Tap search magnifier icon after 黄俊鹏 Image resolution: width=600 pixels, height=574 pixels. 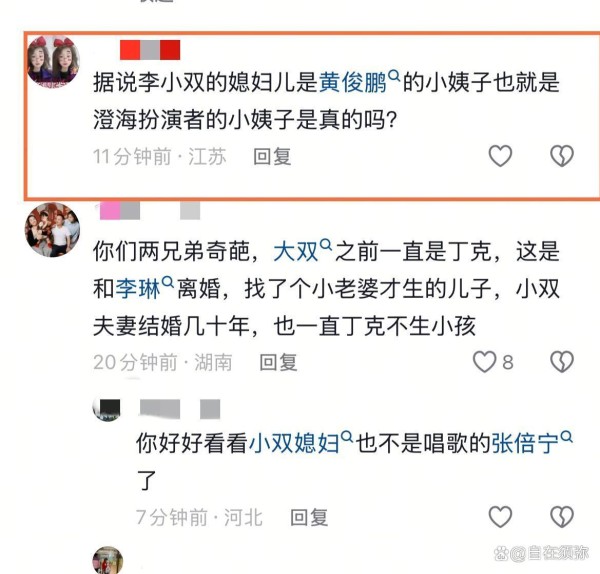coord(394,76)
